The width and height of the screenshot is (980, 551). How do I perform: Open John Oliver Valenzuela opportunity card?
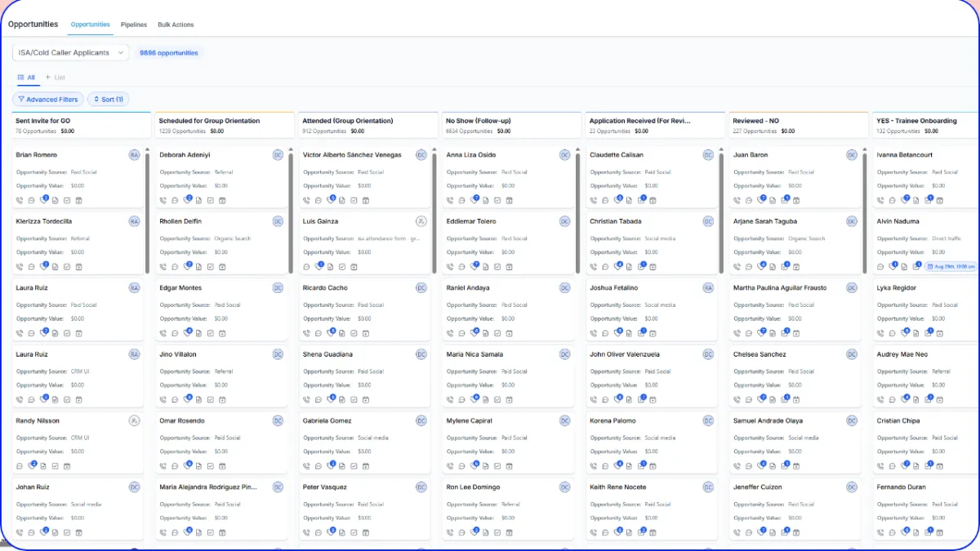(x=652, y=375)
